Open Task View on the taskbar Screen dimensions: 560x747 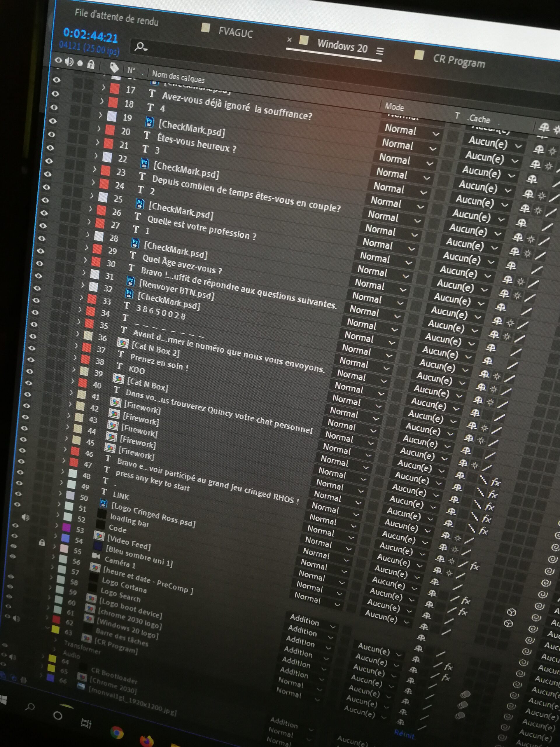[x=86, y=724]
